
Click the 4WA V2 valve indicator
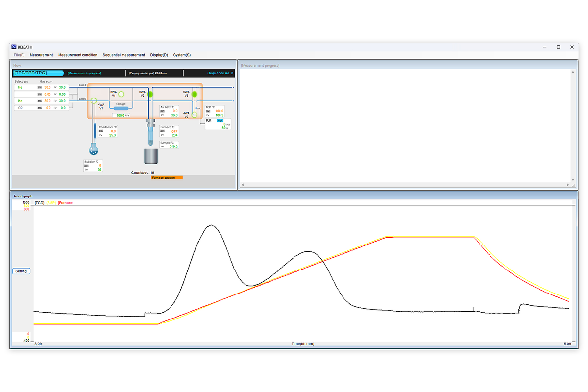pyautogui.click(x=194, y=114)
